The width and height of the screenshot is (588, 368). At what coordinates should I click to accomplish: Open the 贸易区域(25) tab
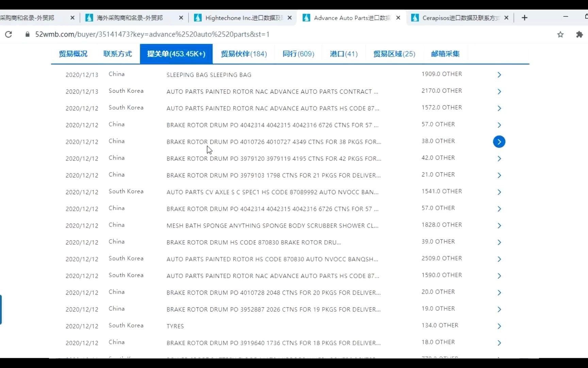pos(394,54)
